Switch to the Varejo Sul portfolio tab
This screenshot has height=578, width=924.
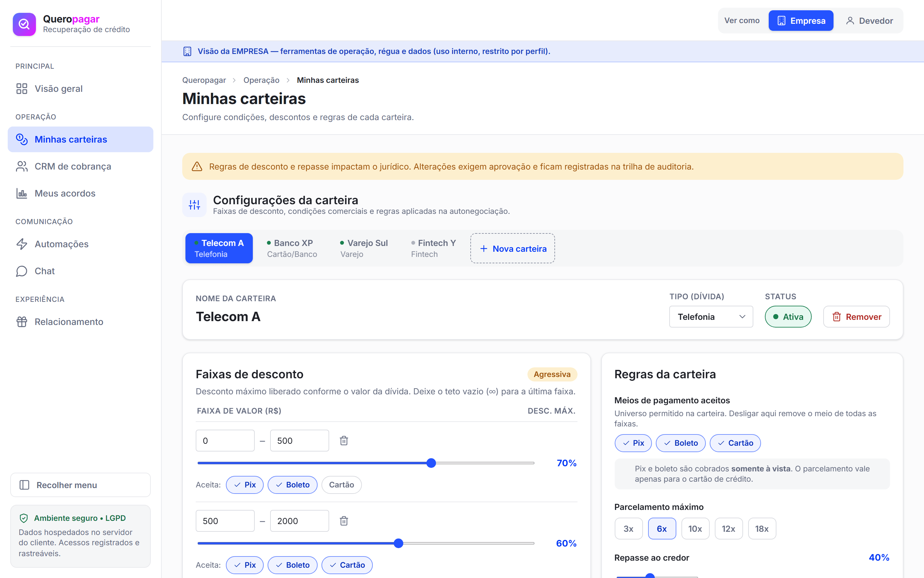pos(364,248)
